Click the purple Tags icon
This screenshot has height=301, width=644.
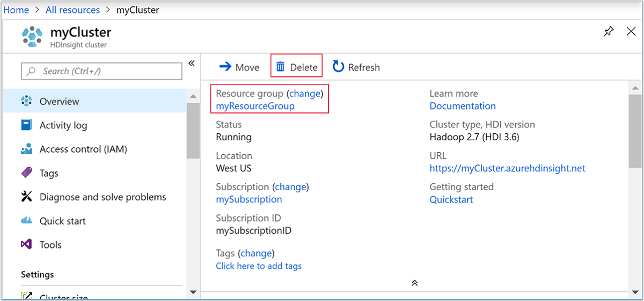pos(26,173)
